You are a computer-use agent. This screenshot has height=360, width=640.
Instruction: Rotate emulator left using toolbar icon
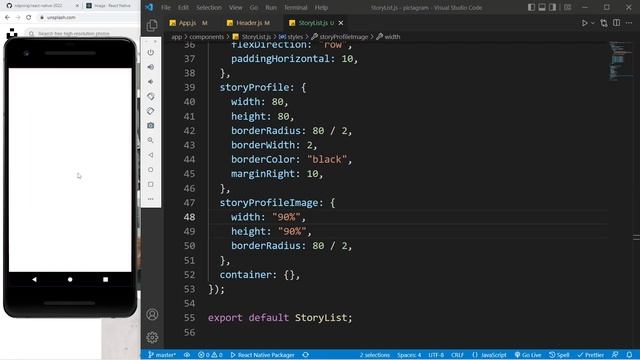click(x=151, y=96)
